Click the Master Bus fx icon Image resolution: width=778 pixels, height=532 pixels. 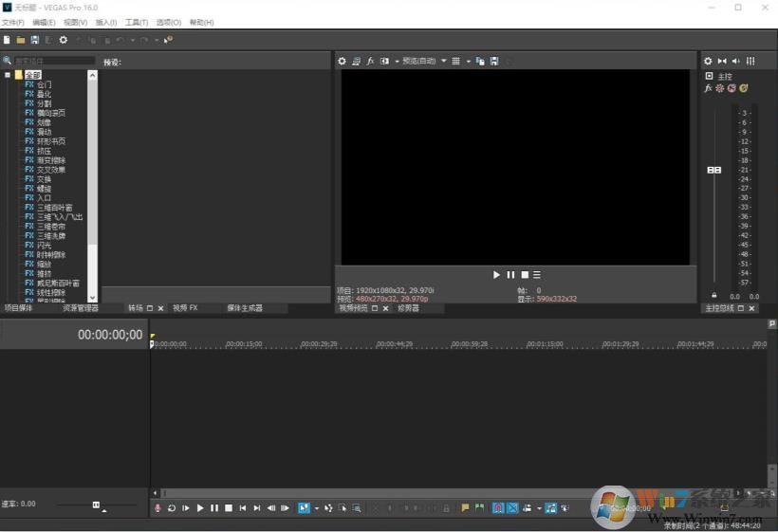pos(708,88)
